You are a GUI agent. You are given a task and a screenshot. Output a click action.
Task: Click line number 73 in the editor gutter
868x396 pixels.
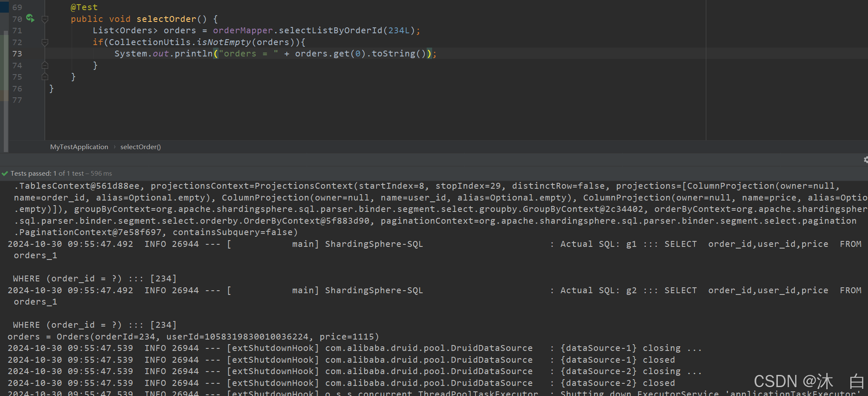(x=17, y=54)
